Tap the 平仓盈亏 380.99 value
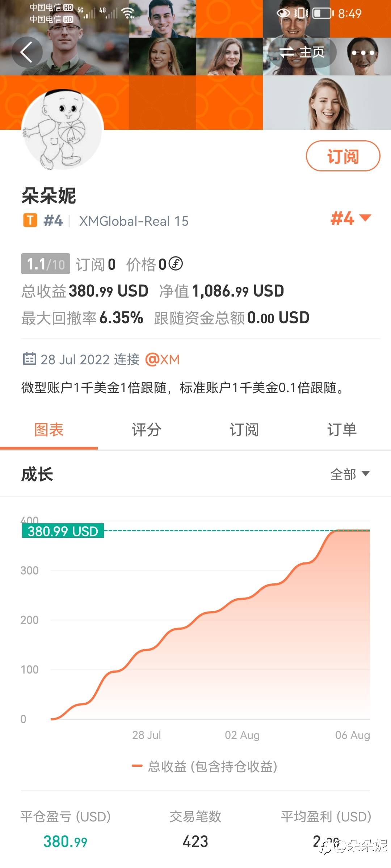This screenshot has height=868, width=391. (65, 841)
